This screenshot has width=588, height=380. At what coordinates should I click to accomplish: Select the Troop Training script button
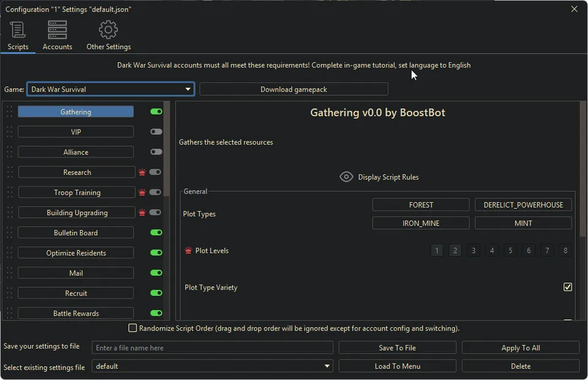tap(77, 192)
